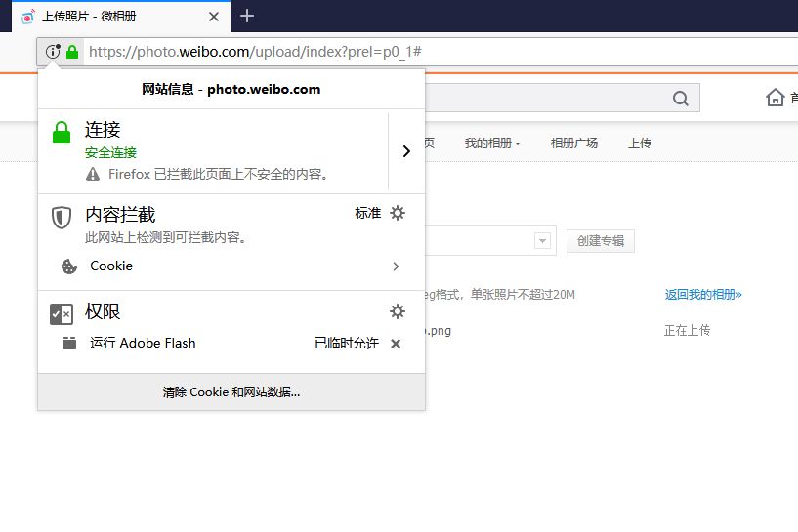
Task: Click the 上传 navigation item
Action: click(x=639, y=143)
